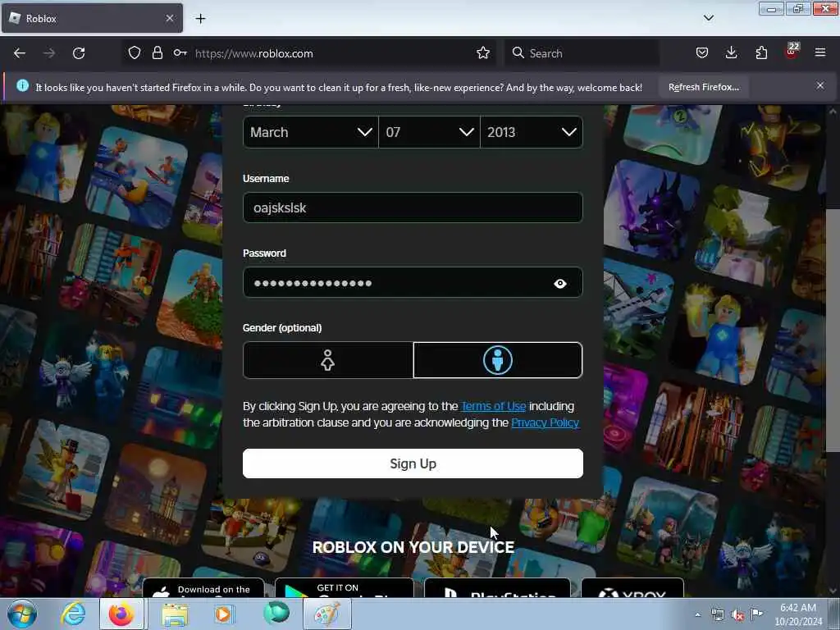The image size is (840, 630).
Task: Click the Firefox taskbar icon
Action: pyautogui.click(x=121, y=614)
